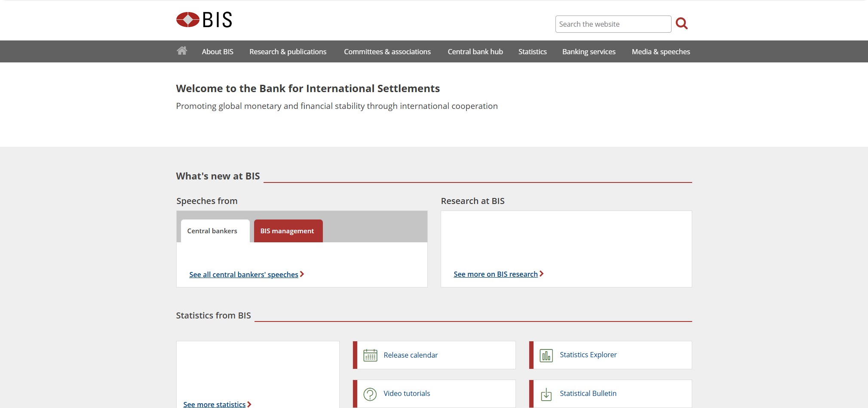Screen dimensions: 868x408
Task: Click the Research at BIS heading
Action: tap(473, 201)
